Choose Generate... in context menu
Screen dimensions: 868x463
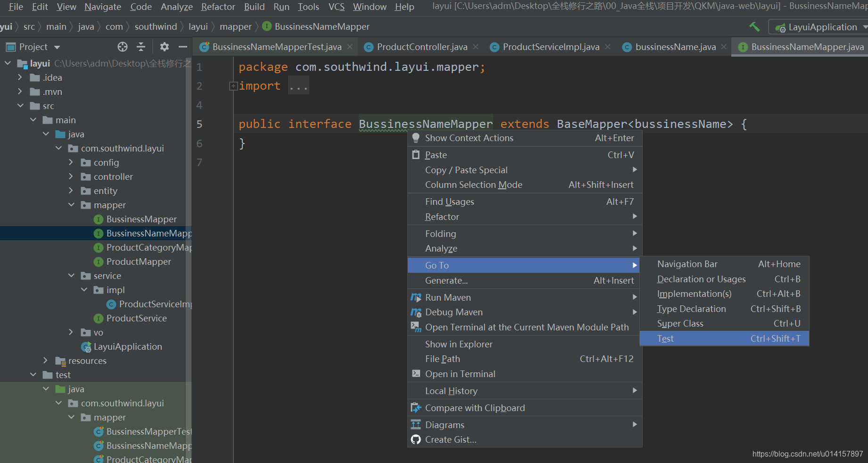(x=525, y=280)
